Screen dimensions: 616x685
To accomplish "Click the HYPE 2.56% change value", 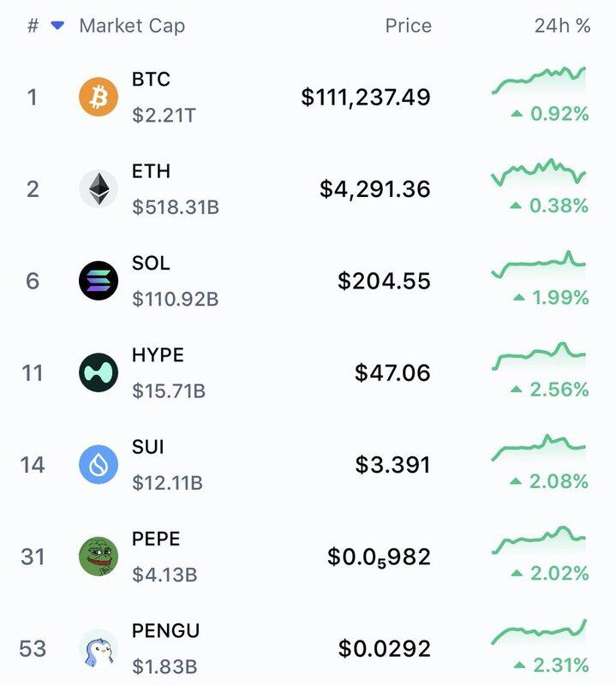I will tap(550, 390).
